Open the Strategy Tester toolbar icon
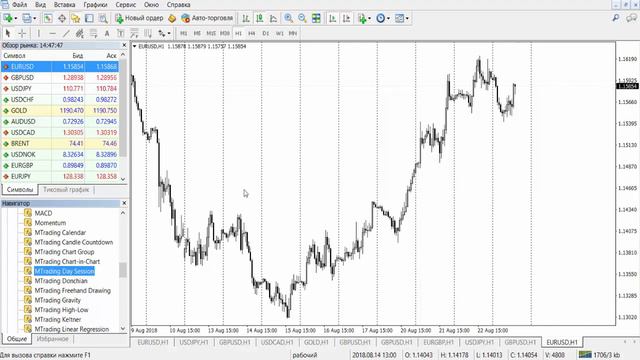The width and height of the screenshot is (640, 360). coord(103,18)
